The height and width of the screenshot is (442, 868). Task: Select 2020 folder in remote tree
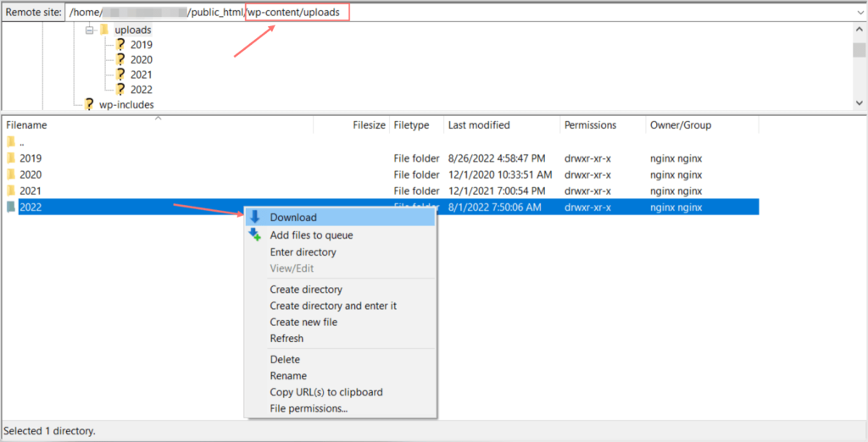click(x=142, y=60)
